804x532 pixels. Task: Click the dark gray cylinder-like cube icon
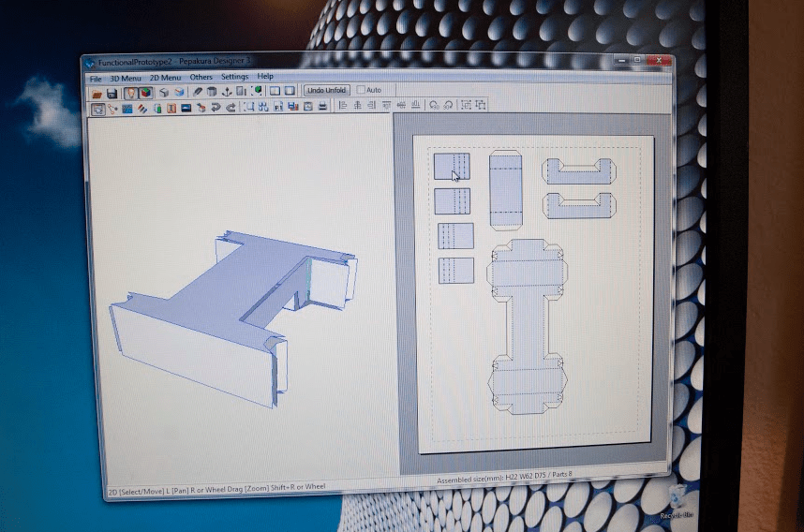(x=212, y=92)
